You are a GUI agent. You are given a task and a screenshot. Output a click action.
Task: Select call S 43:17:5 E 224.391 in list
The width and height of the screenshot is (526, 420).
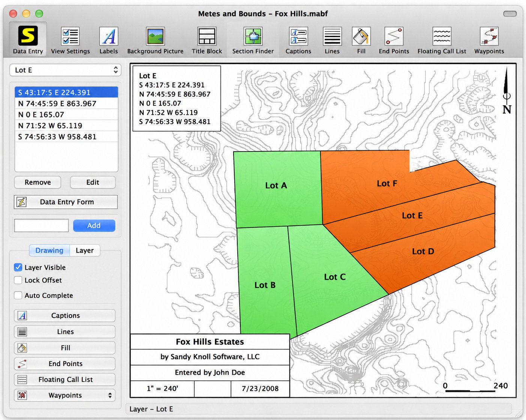point(66,92)
